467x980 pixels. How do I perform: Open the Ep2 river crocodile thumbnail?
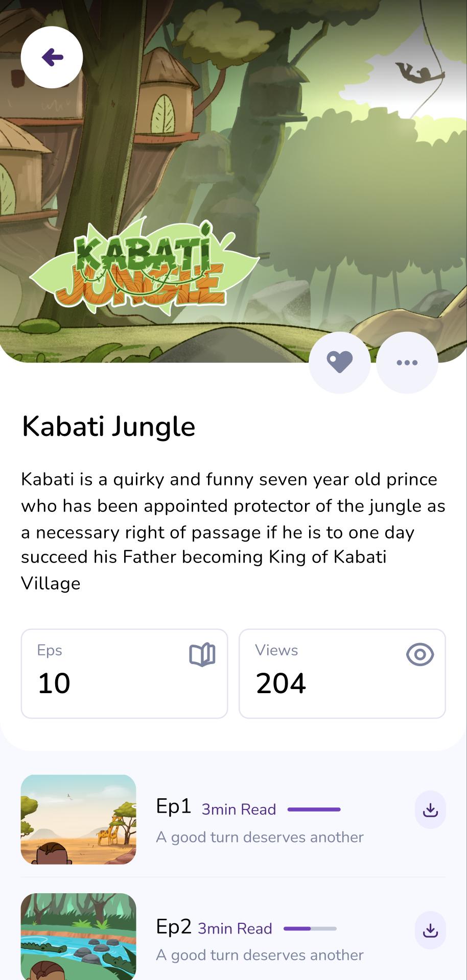pyautogui.click(x=78, y=937)
